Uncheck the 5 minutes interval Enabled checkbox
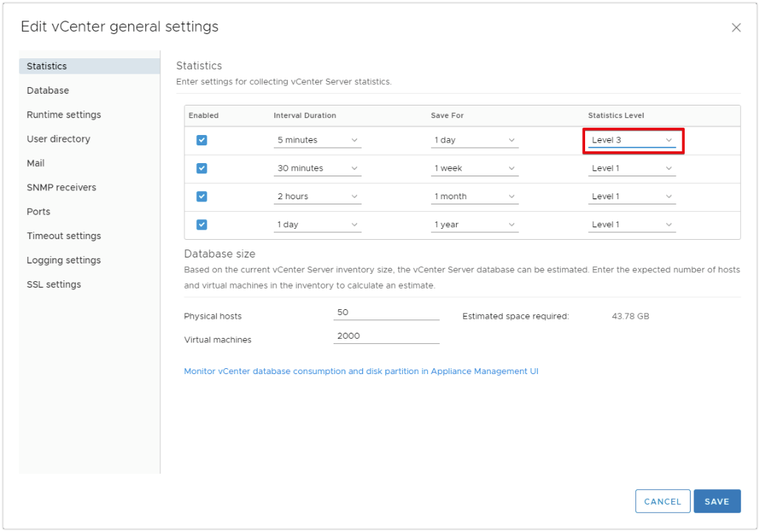Image resolution: width=760 pixels, height=532 pixels. [201, 140]
